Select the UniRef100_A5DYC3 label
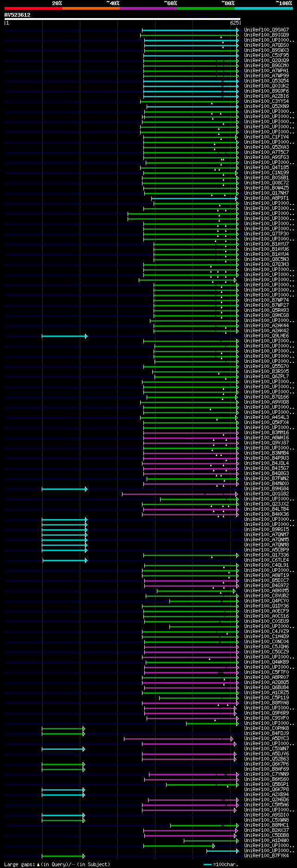The image size is (297, 868). pos(266,739)
